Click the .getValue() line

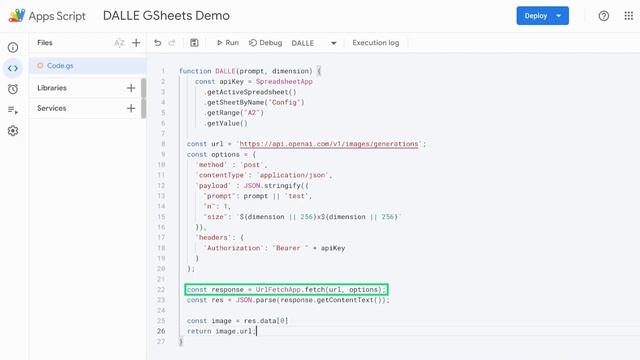225,123
